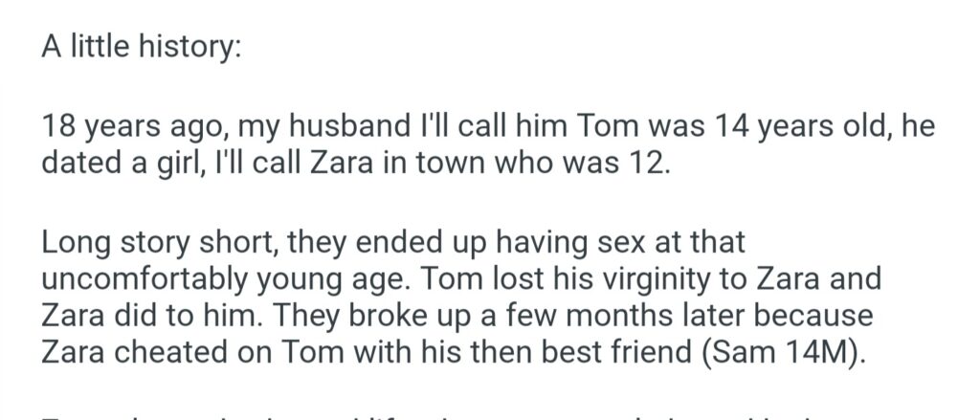Click the 'A little history:' heading

137,48
